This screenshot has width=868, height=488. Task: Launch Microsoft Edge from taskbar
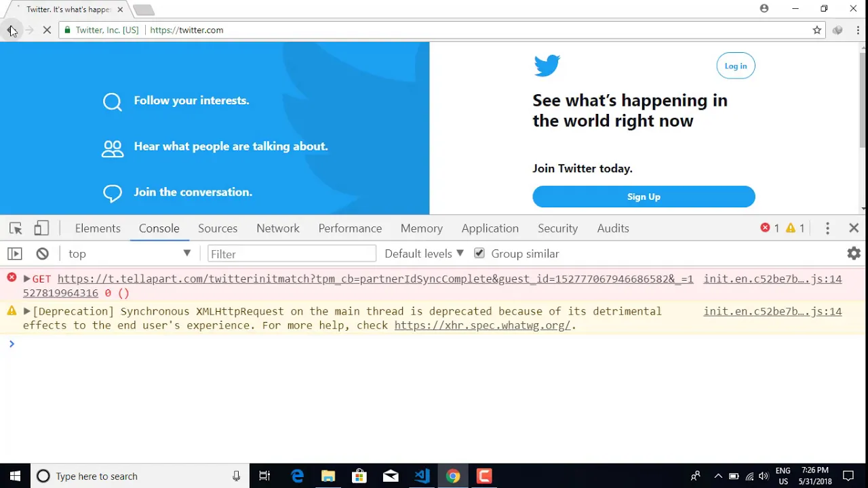[297, 476]
